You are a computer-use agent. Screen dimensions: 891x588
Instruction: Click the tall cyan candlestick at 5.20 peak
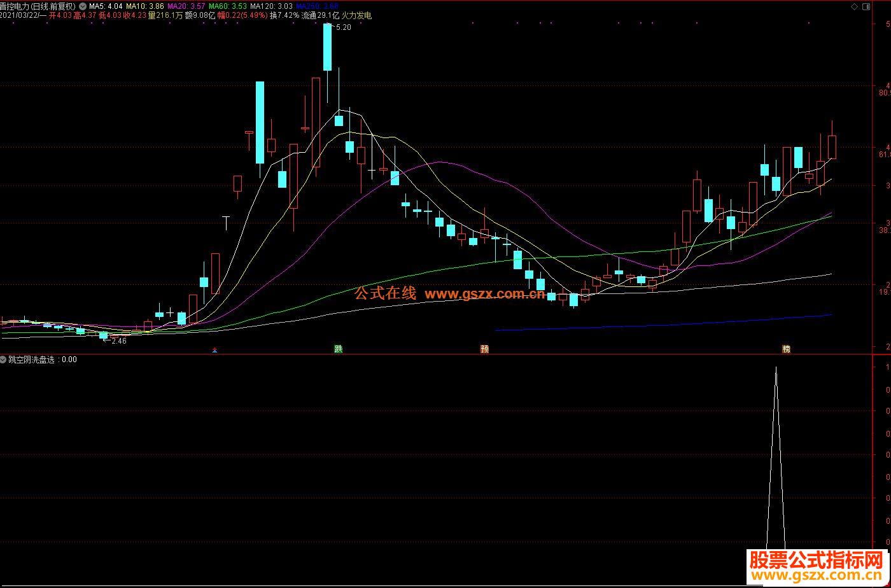pyautogui.click(x=328, y=47)
